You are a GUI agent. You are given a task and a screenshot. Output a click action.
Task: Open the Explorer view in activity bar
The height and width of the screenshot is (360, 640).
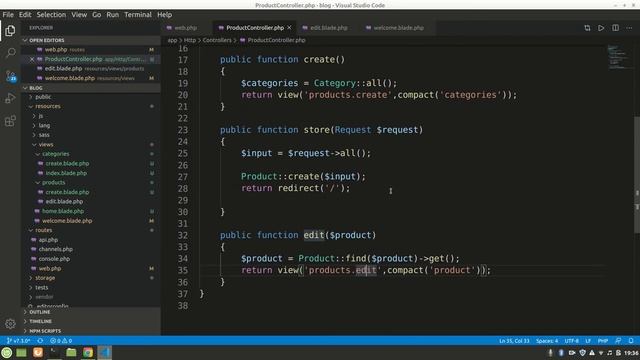[10, 31]
